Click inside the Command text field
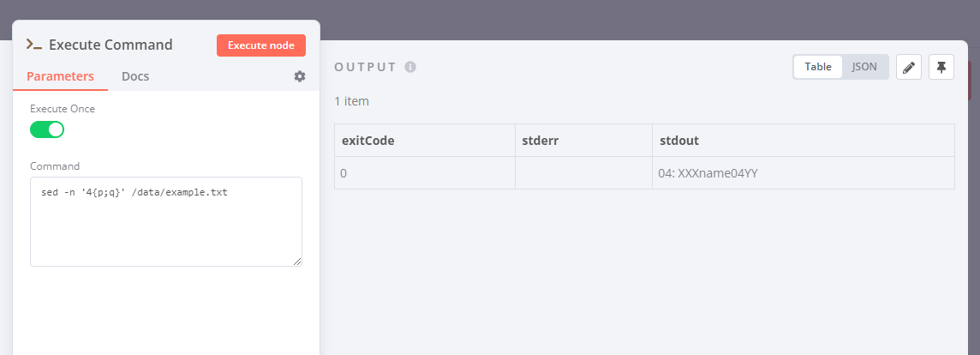 [x=165, y=221]
